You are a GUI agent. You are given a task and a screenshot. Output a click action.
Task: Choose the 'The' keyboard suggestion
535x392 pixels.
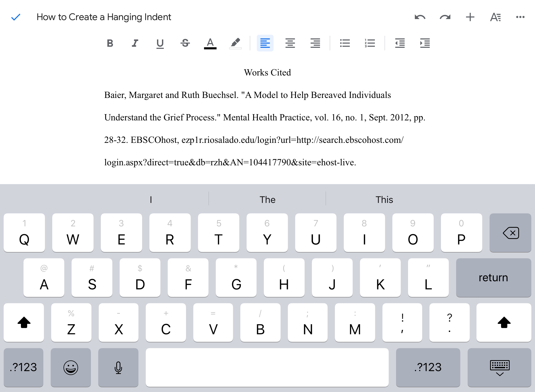click(x=267, y=200)
